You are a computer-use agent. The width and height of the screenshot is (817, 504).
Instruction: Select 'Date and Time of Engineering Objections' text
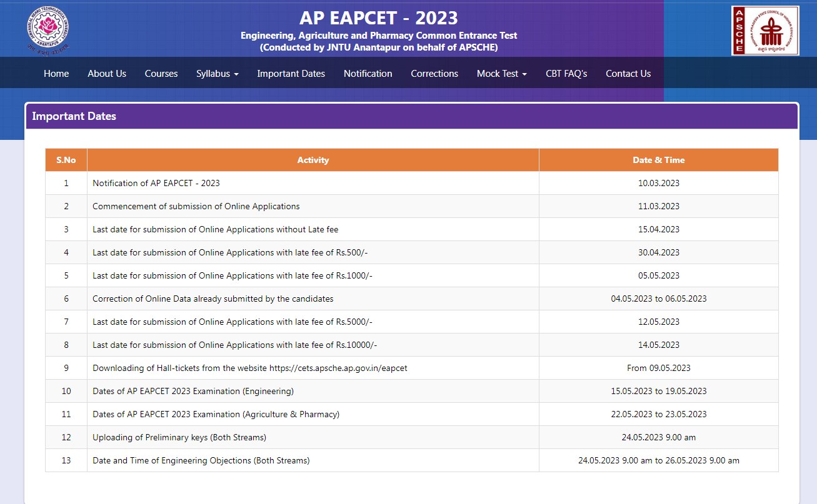[x=201, y=460]
